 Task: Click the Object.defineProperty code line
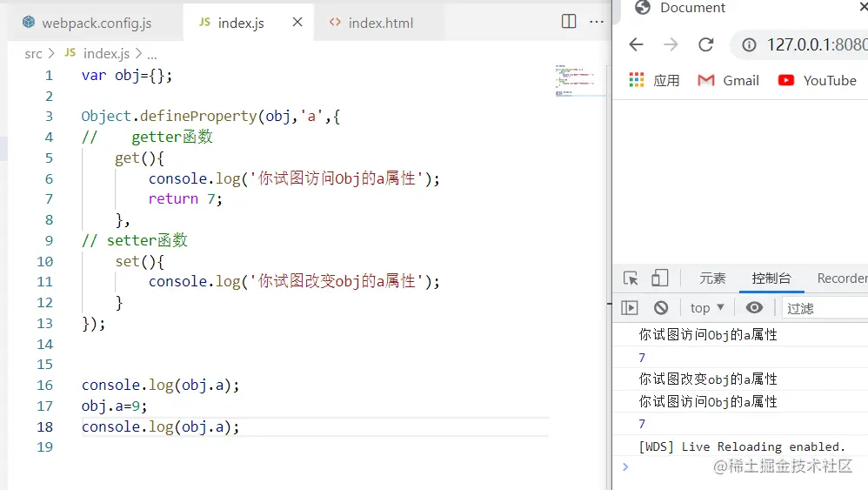(x=210, y=117)
